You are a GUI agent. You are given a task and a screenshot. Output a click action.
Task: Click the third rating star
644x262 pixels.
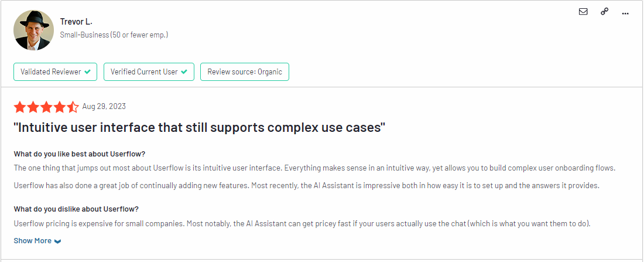46,107
